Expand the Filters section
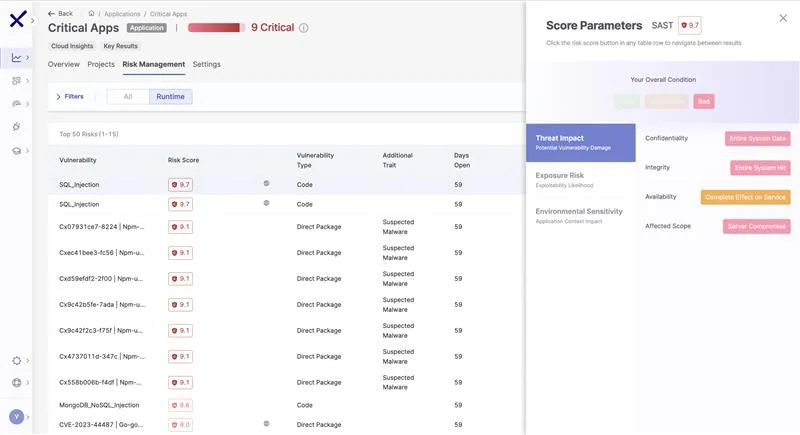The width and height of the screenshot is (800, 435). (69, 96)
